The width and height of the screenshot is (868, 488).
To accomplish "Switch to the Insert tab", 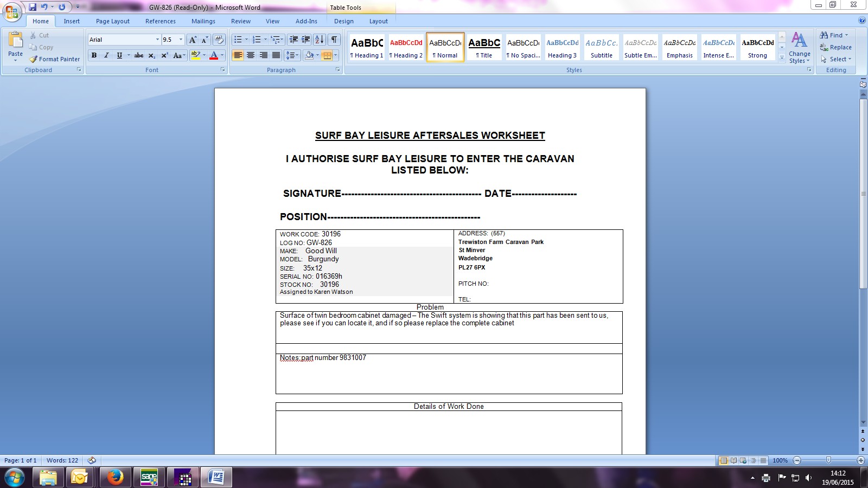I will (72, 21).
